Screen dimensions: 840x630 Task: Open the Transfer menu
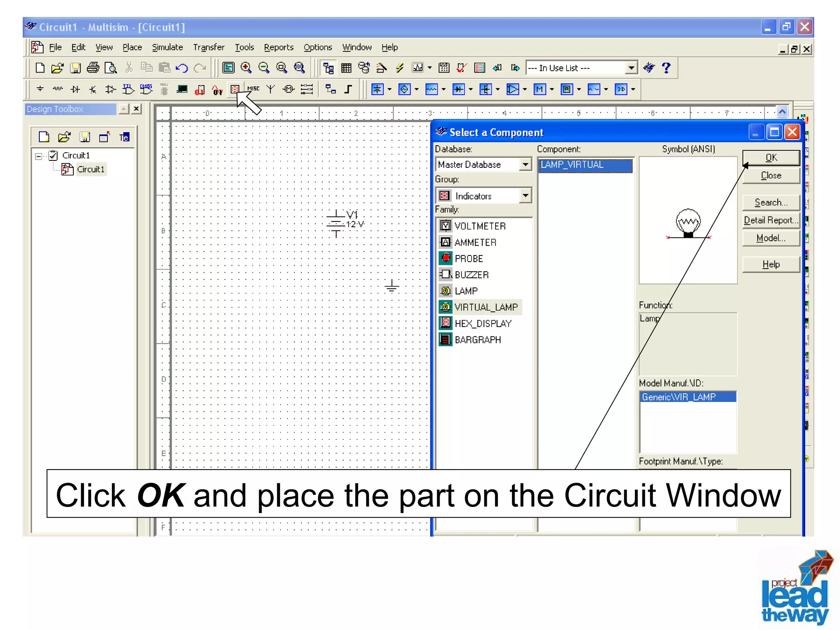[x=209, y=47]
